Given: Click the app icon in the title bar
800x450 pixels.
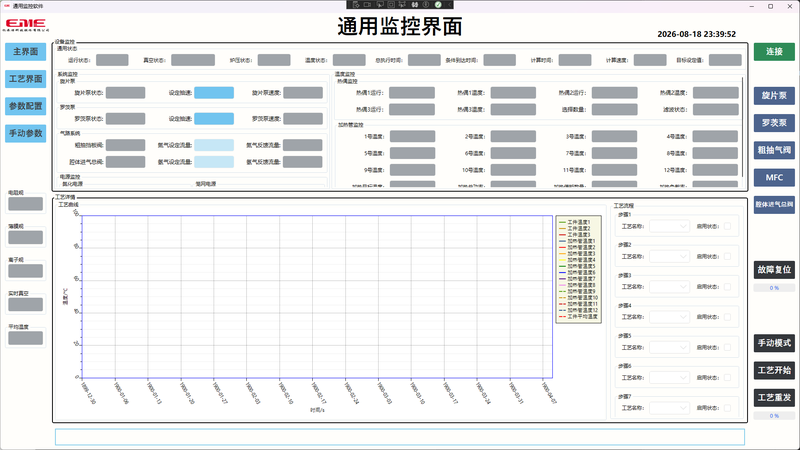Looking at the screenshot, I should (7, 6).
